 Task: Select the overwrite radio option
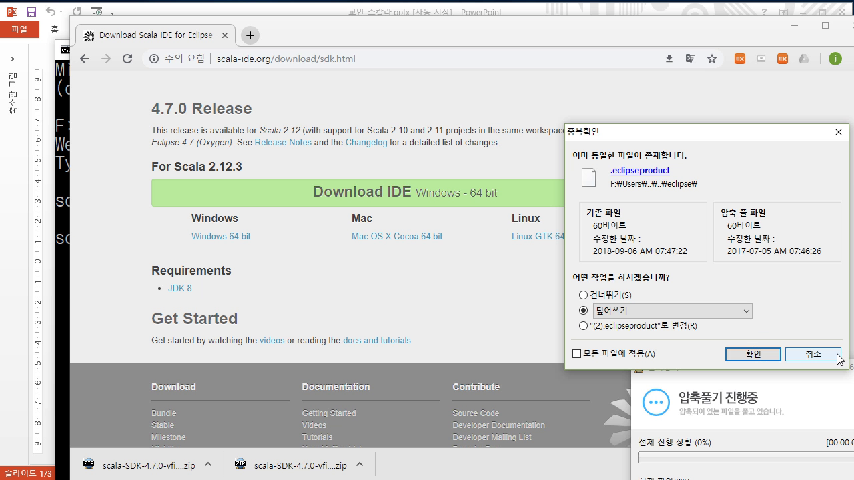click(583, 311)
